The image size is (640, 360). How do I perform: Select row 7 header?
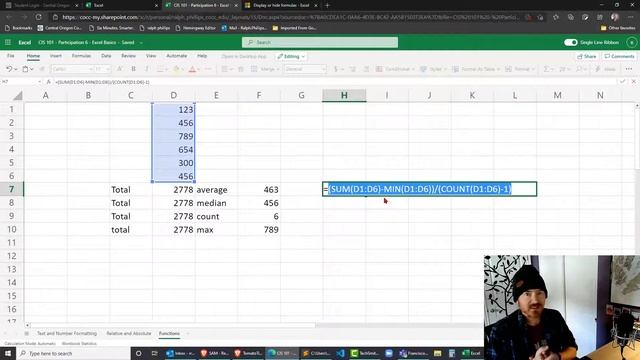(12, 189)
